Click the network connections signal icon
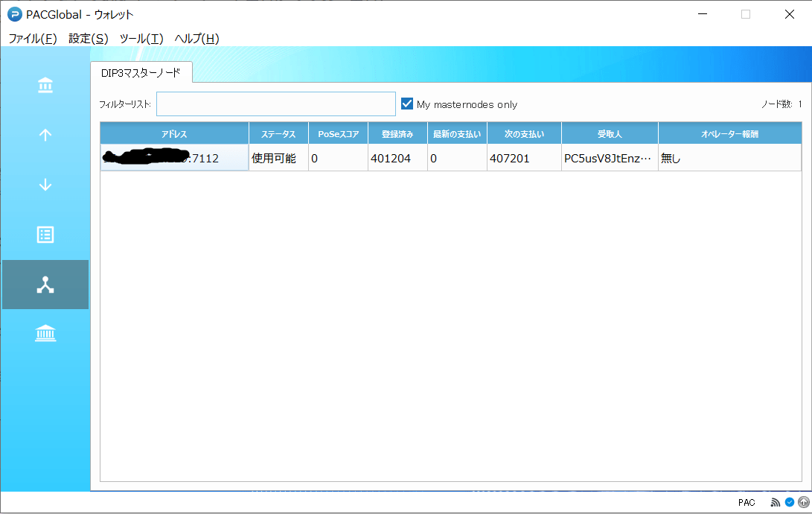812x514 pixels. point(776,503)
